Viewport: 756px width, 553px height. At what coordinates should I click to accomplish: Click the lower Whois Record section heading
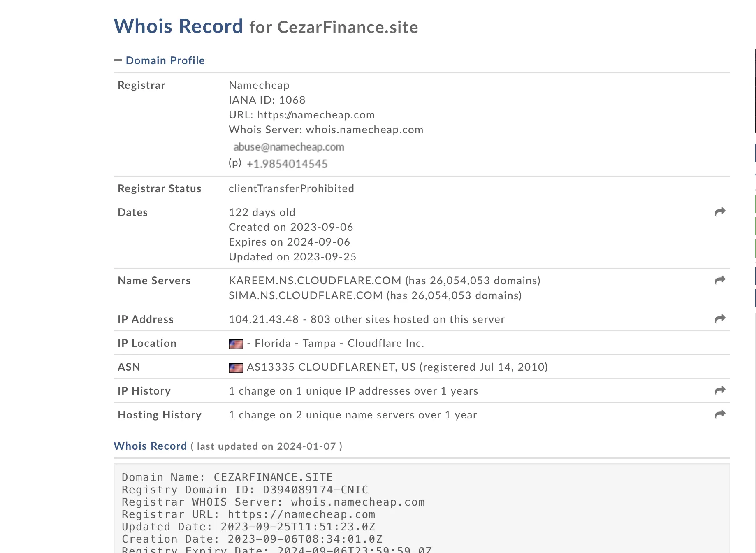point(150,446)
